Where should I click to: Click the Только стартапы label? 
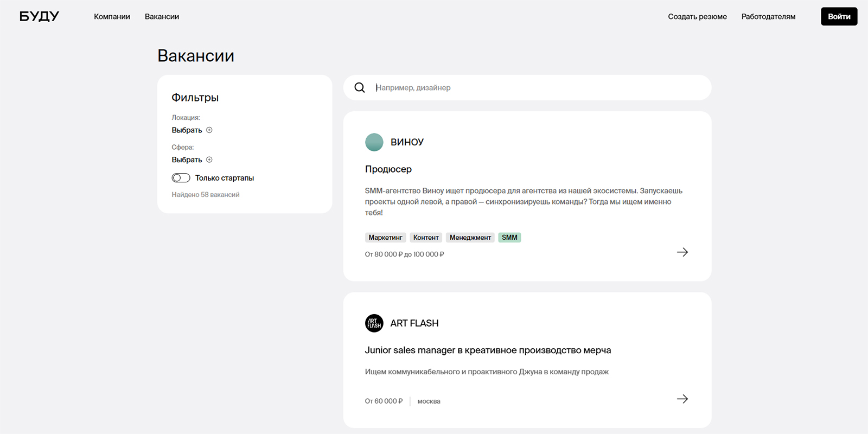pos(225,178)
